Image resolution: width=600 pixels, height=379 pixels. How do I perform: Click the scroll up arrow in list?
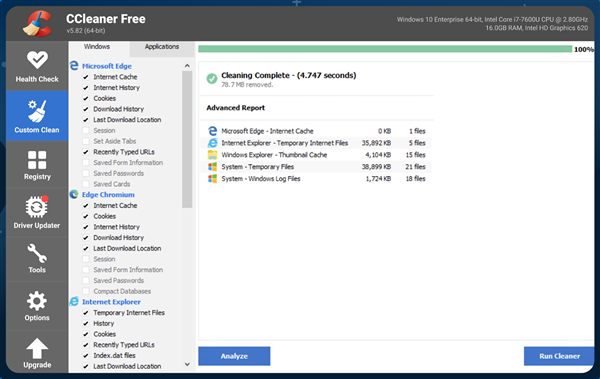point(187,65)
